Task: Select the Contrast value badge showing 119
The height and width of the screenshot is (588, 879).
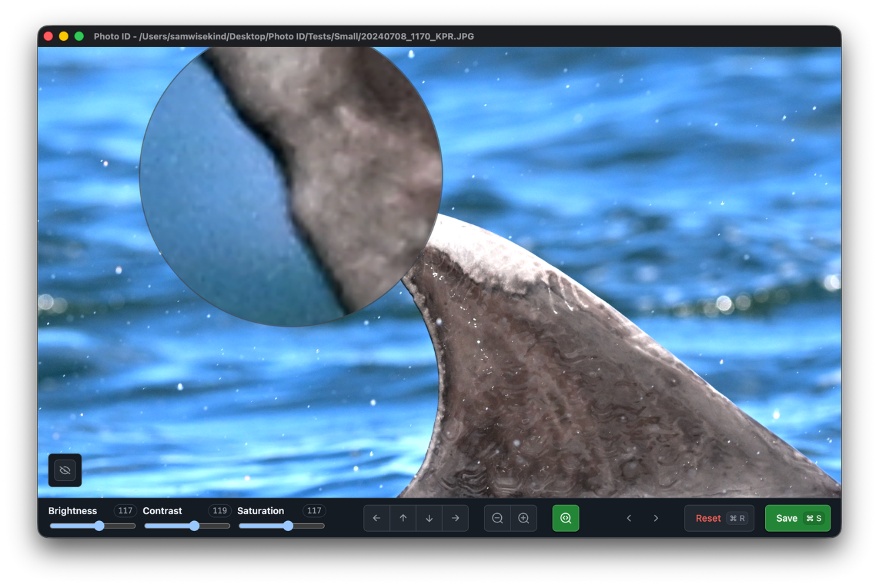Action: [219, 510]
